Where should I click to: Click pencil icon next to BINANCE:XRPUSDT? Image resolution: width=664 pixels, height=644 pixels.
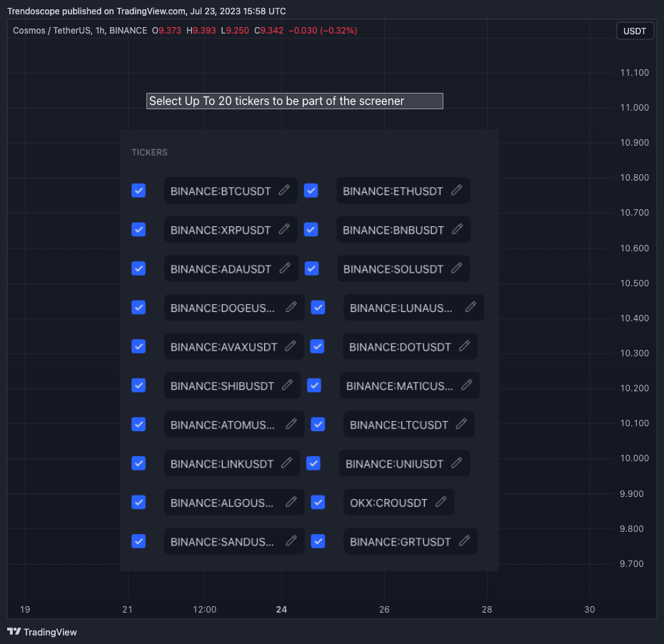click(284, 229)
